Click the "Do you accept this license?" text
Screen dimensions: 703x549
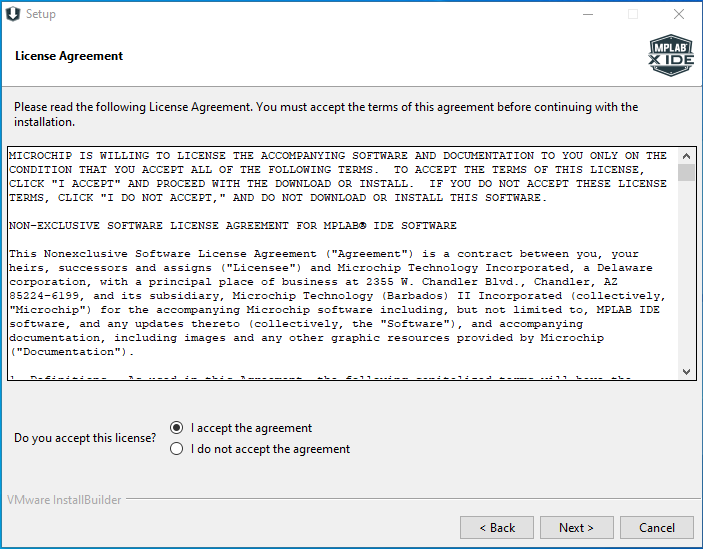tap(85, 438)
